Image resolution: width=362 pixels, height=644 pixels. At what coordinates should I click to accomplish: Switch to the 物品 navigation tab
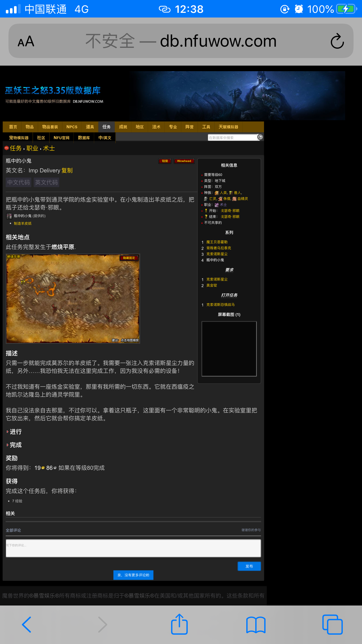click(29, 127)
